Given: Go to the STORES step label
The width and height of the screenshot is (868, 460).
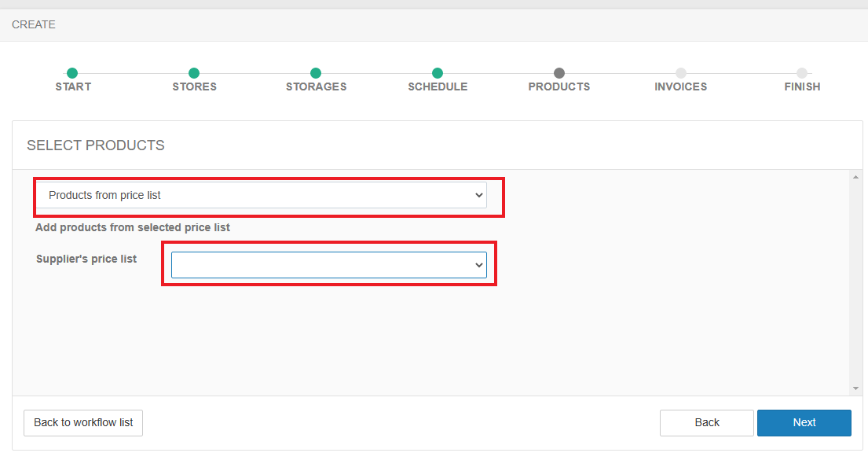Looking at the screenshot, I should pyautogui.click(x=194, y=87).
